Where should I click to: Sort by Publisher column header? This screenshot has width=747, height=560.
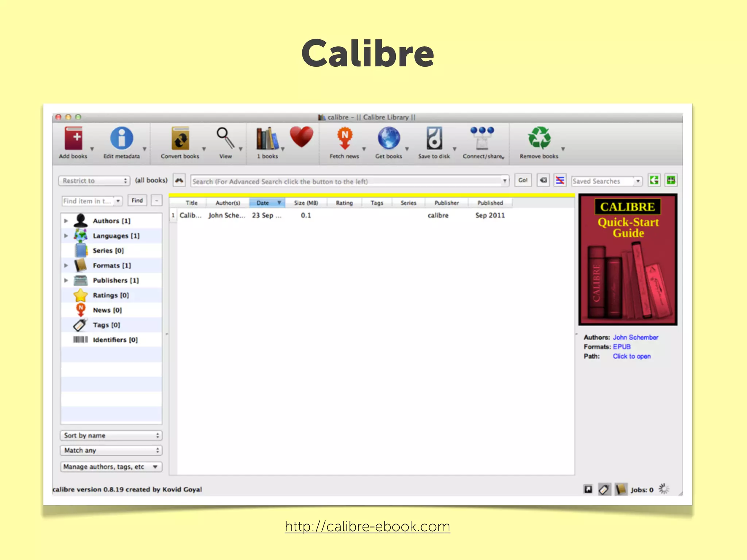(446, 203)
